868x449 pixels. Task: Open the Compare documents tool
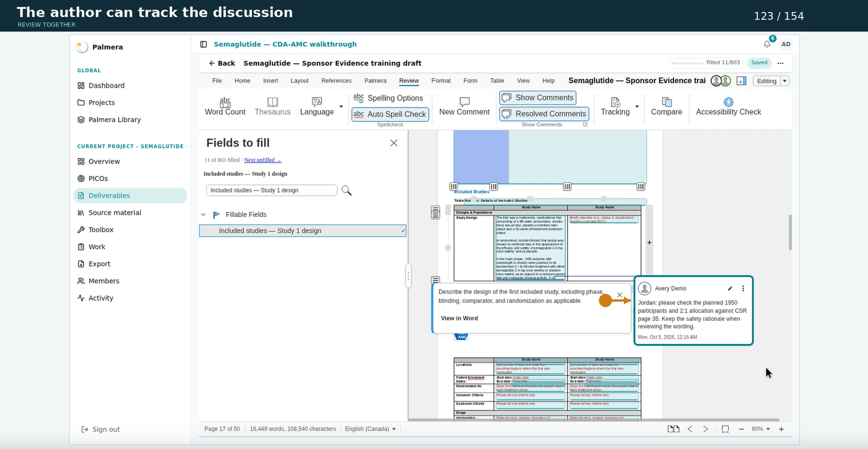point(667,107)
